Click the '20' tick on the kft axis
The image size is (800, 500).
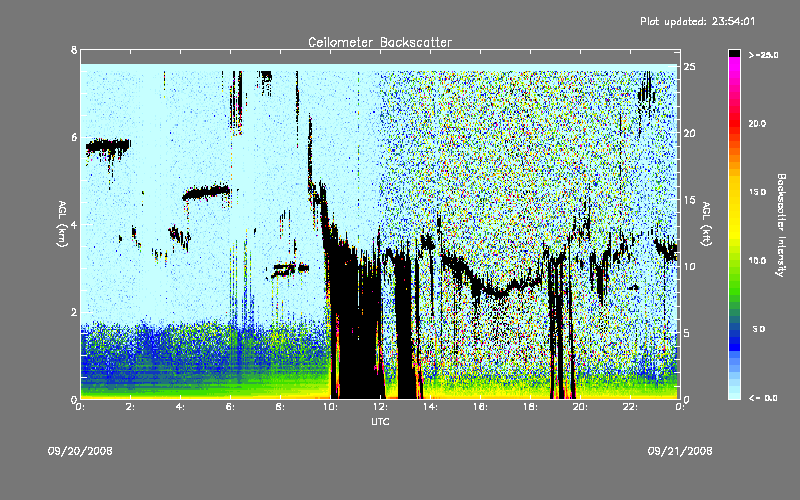tap(689, 134)
